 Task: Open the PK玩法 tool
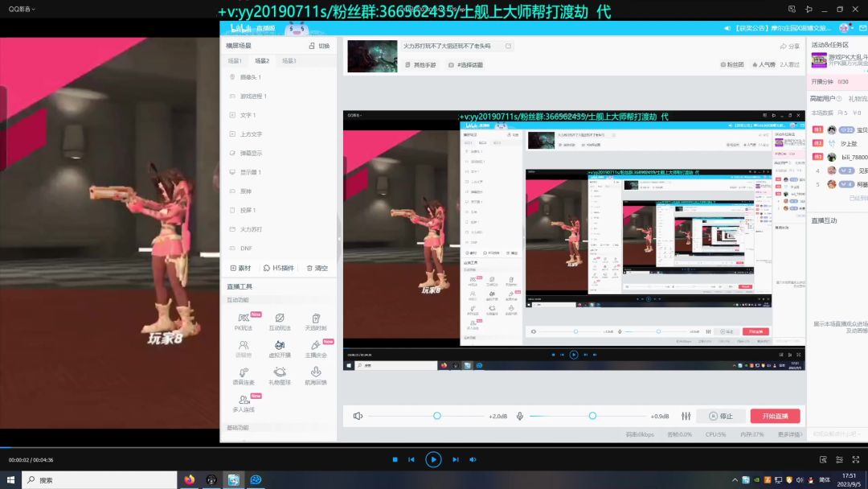[244, 322]
